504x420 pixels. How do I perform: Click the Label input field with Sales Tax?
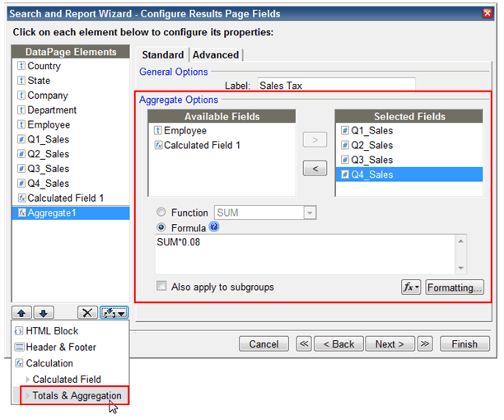(337, 85)
